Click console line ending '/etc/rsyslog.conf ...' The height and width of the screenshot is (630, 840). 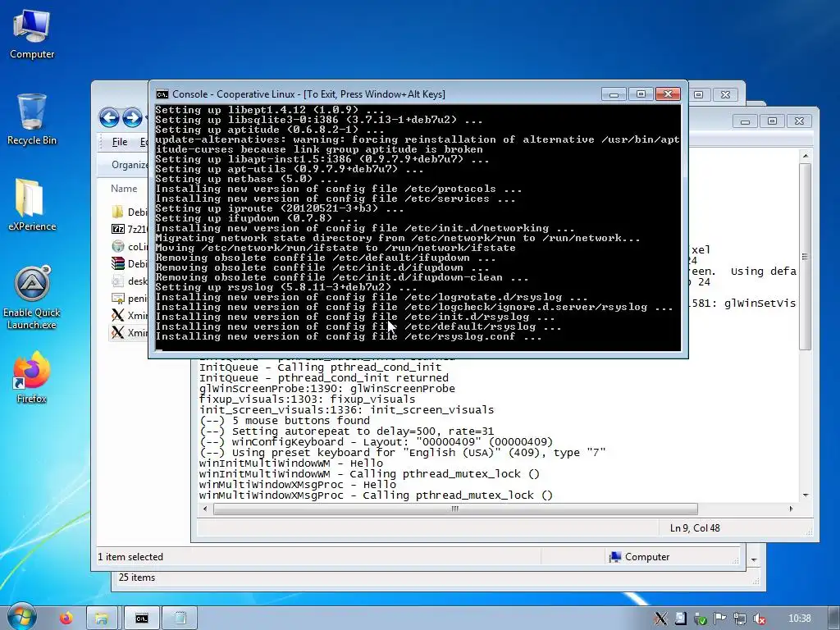click(348, 336)
